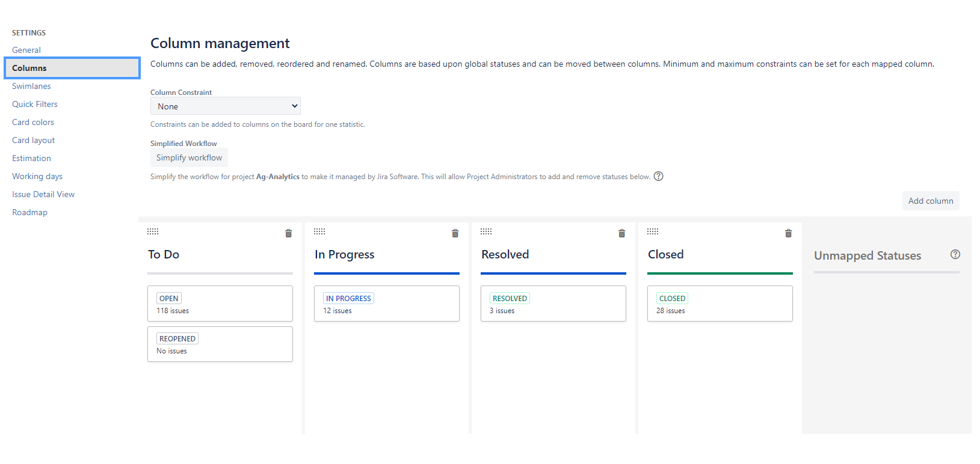
Task: Select the Resolved column drag handle
Action: pos(486,231)
